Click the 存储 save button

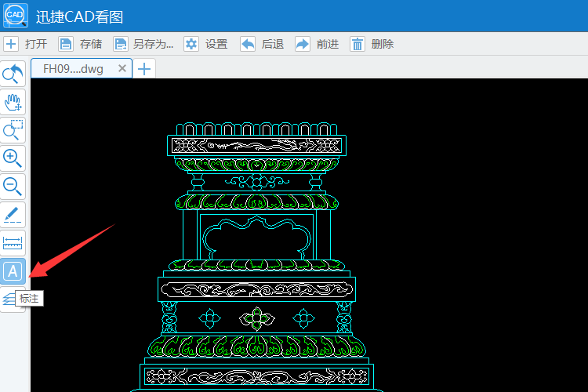80,44
